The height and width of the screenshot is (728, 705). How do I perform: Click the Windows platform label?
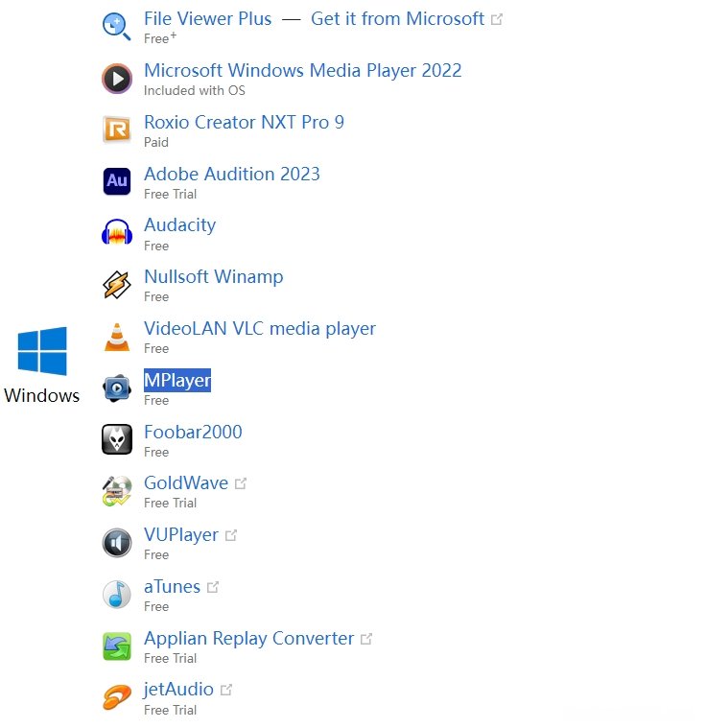(42, 395)
